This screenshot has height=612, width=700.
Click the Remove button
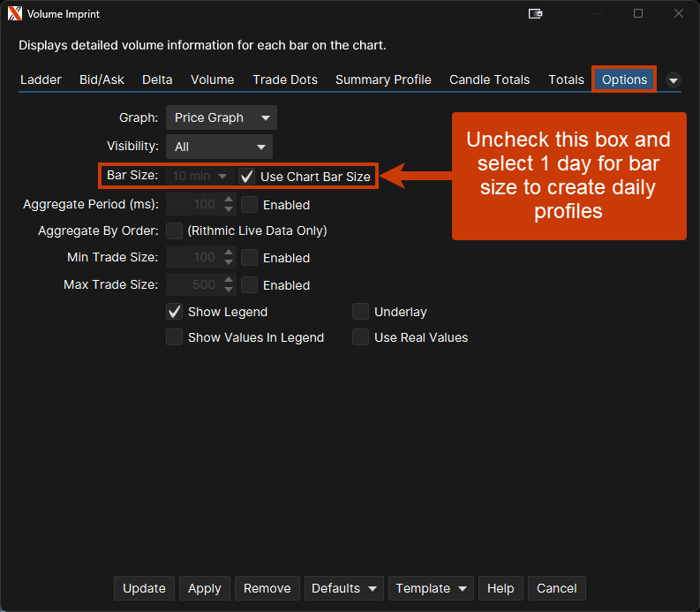click(267, 588)
